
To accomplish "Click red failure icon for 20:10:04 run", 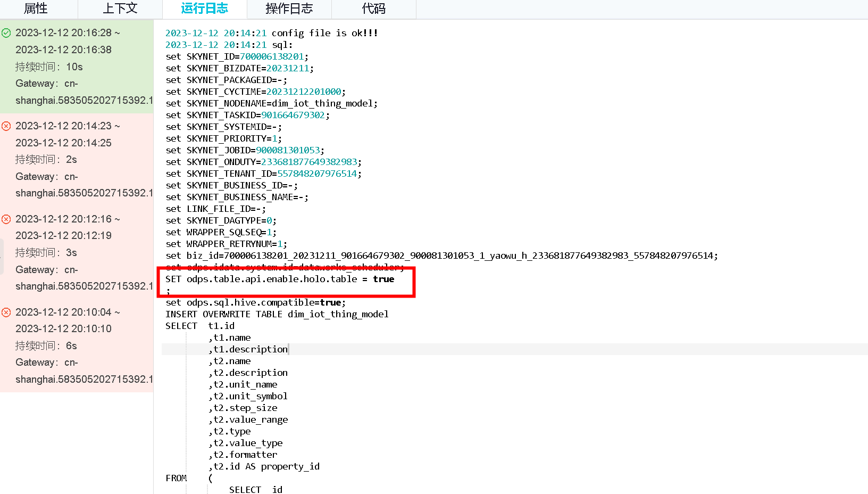I will point(6,312).
